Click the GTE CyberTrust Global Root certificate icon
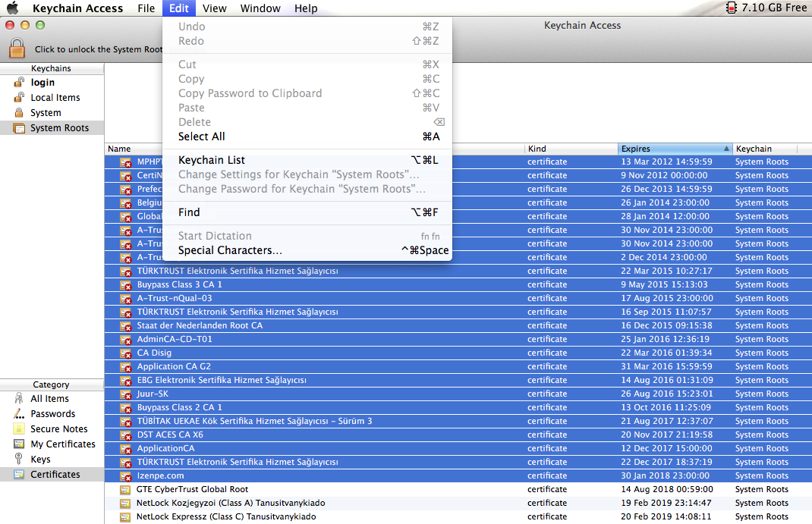The image size is (812, 524). (x=125, y=489)
